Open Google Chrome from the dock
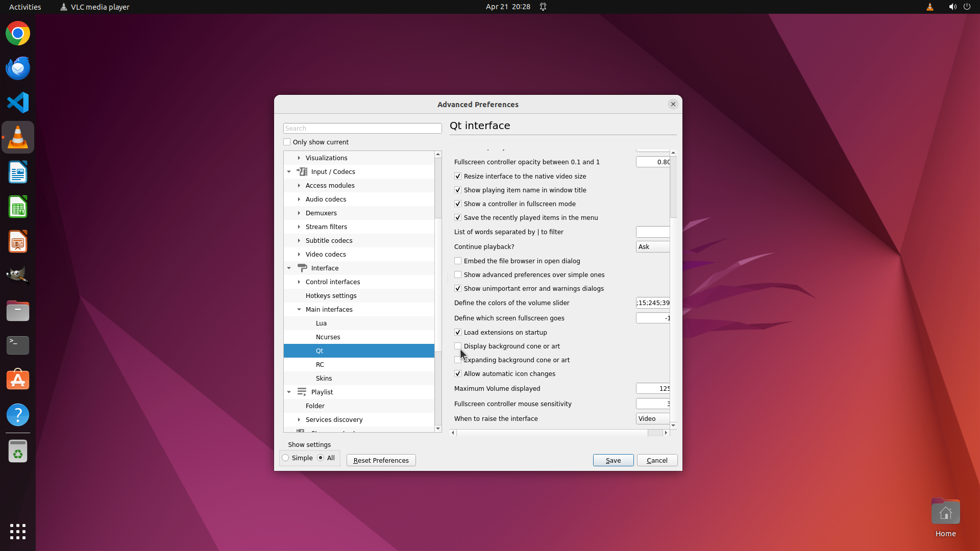This screenshot has width=980, height=551. (x=18, y=34)
